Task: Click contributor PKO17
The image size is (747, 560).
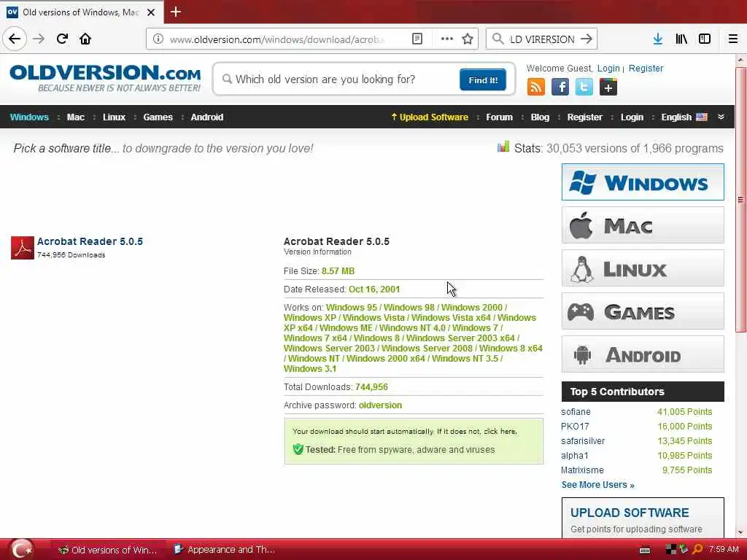Action: [x=575, y=427]
